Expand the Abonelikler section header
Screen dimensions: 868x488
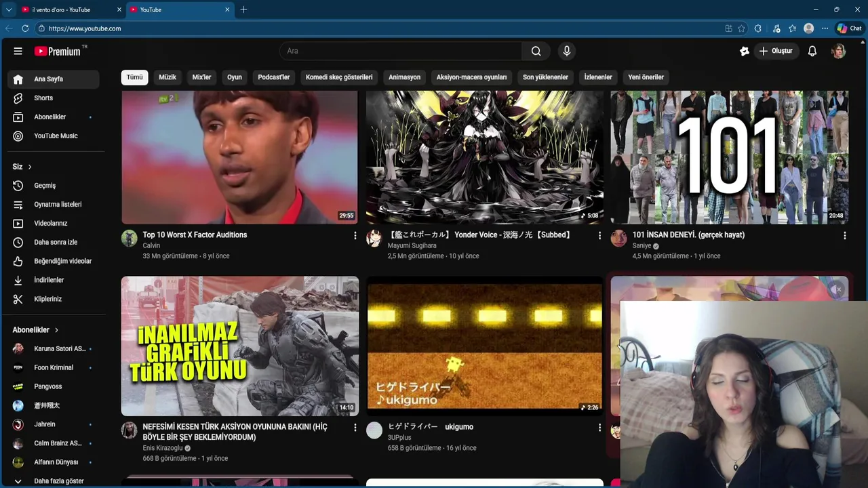click(36, 329)
